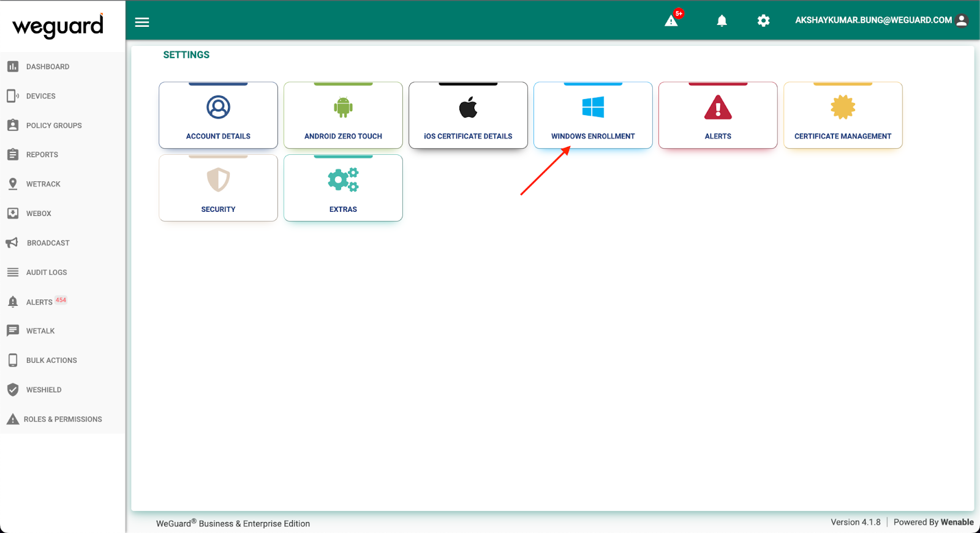980x533 pixels.
Task: Click the Alerts bell icon in sidebar
Action: (13, 301)
